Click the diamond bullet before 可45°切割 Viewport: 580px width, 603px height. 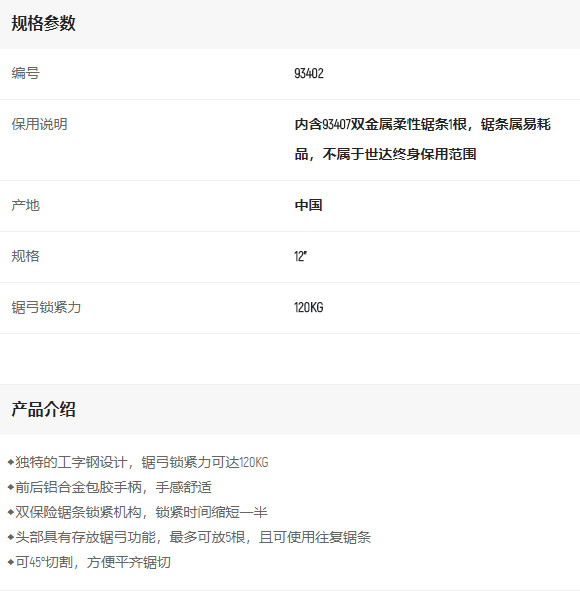tap(11, 563)
